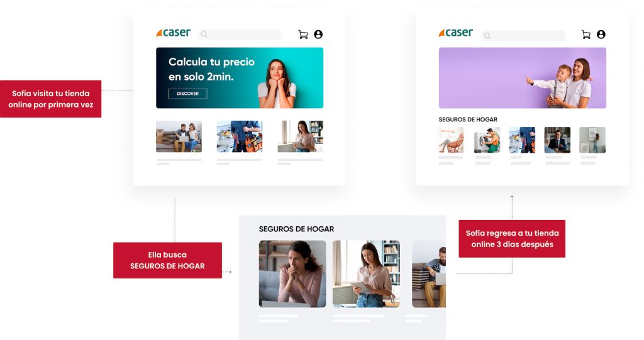
Task: Click the worried woman at laptop product image
Action: tap(292, 274)
